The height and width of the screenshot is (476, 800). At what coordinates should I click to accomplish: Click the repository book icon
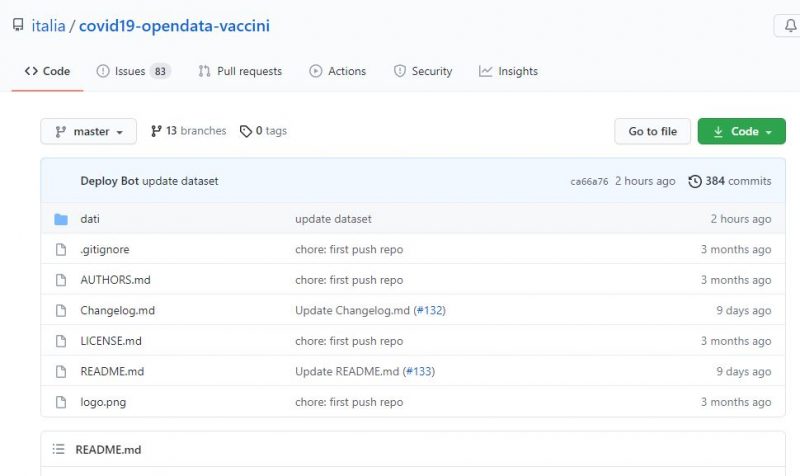click(x=18, y=25)
